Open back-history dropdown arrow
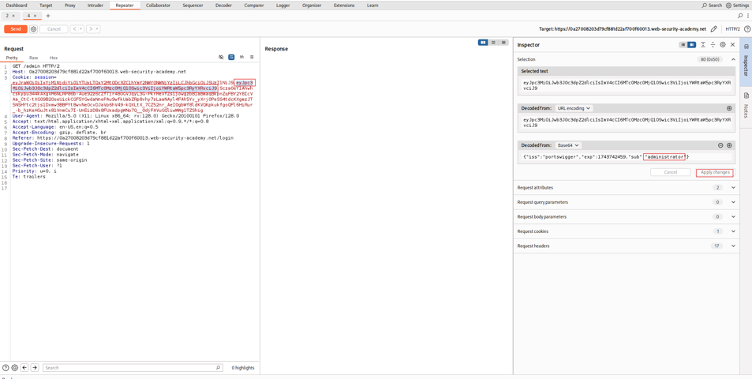The width and height of the screenshot is (755, 380). pyautogui.click(x=81, y=29)
